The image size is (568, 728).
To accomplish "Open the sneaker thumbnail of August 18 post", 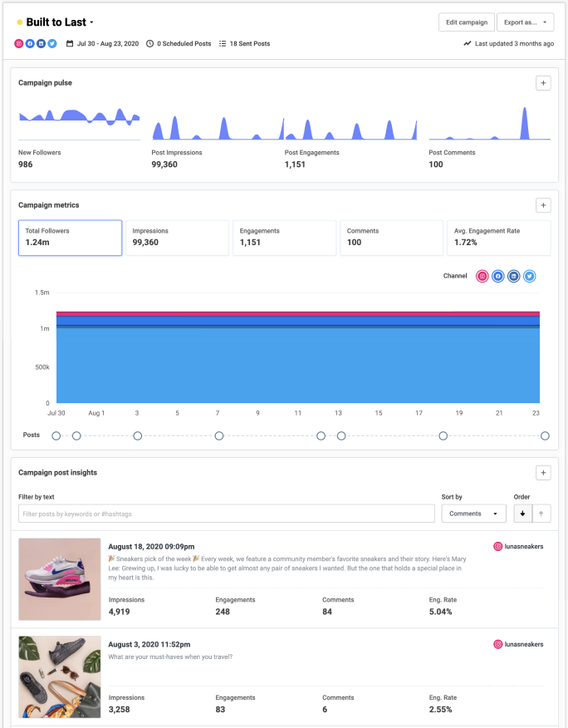I will coord(60,579).
